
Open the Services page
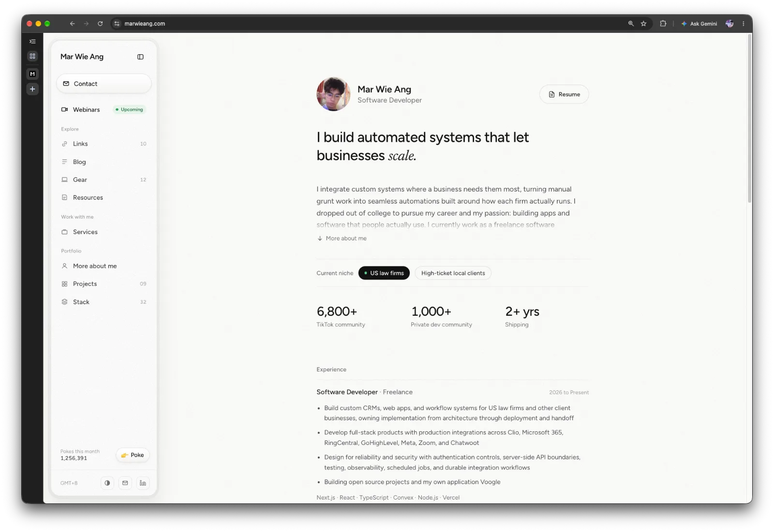click(x=104, y=232)
